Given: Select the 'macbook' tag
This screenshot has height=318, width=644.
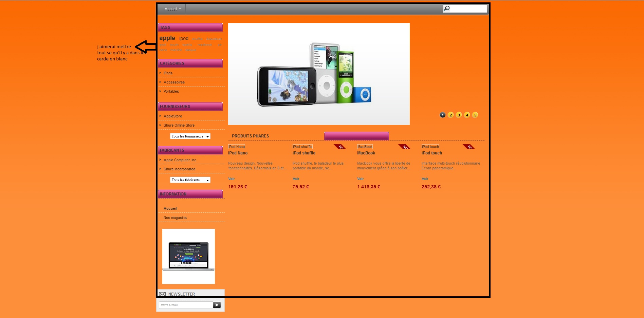Looking at the screenshot, I should 205,45.
